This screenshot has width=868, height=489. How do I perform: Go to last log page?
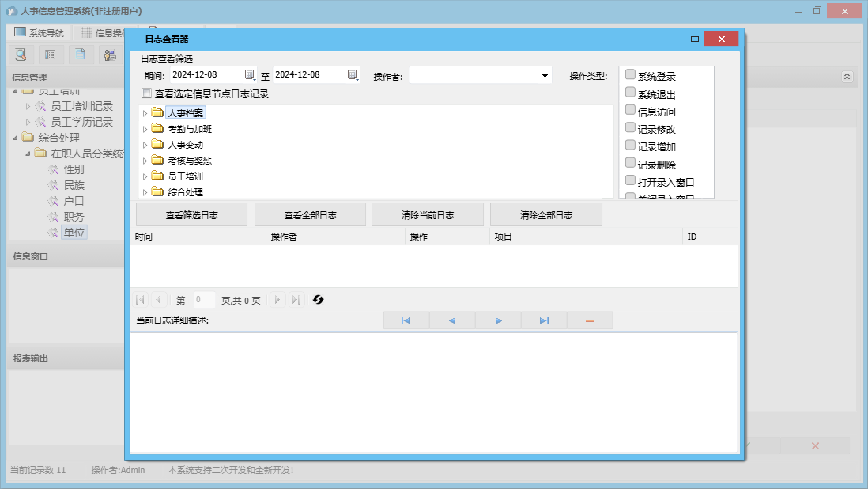pyautogui.click(x=296, y=300)
